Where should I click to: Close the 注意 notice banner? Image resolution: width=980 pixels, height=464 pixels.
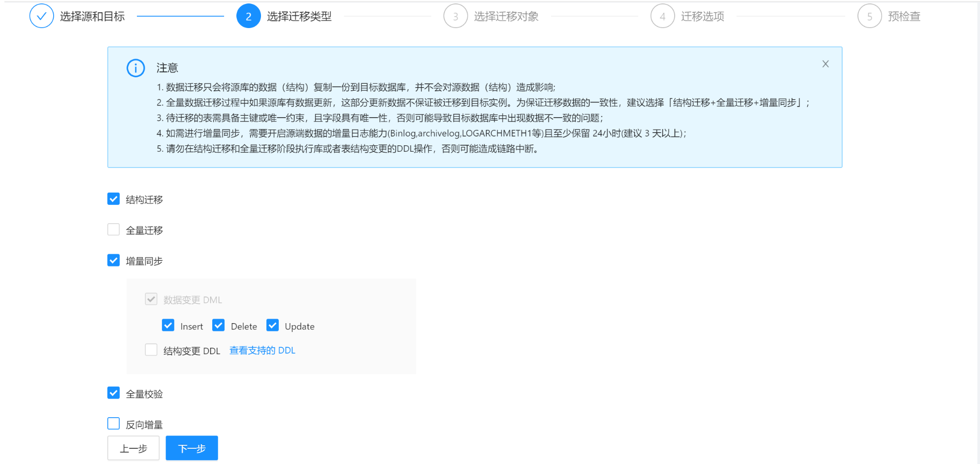(x=825, y=64)
